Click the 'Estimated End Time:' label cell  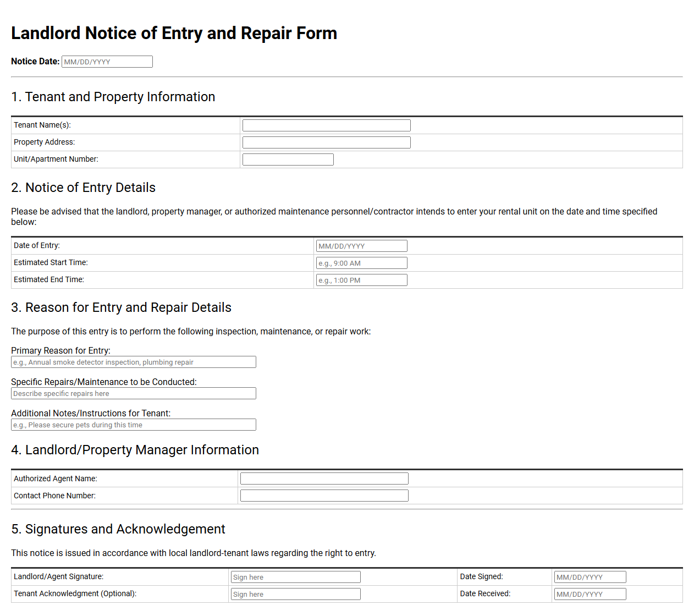[x=162, y=280]
